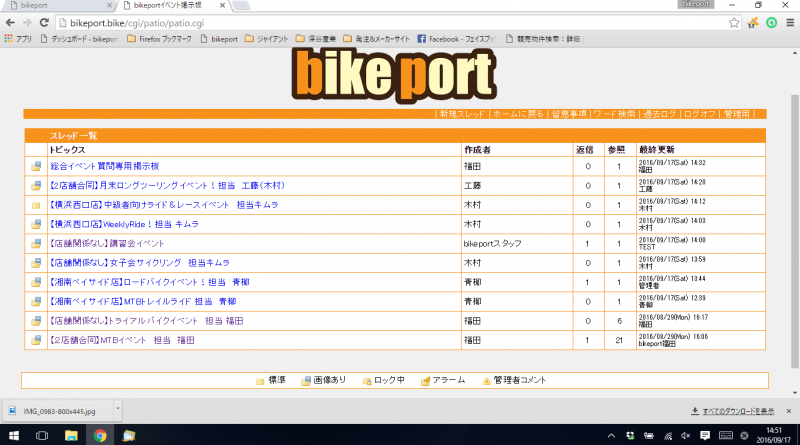Click the page vertical scrollbar

click(x=795, y=231)
